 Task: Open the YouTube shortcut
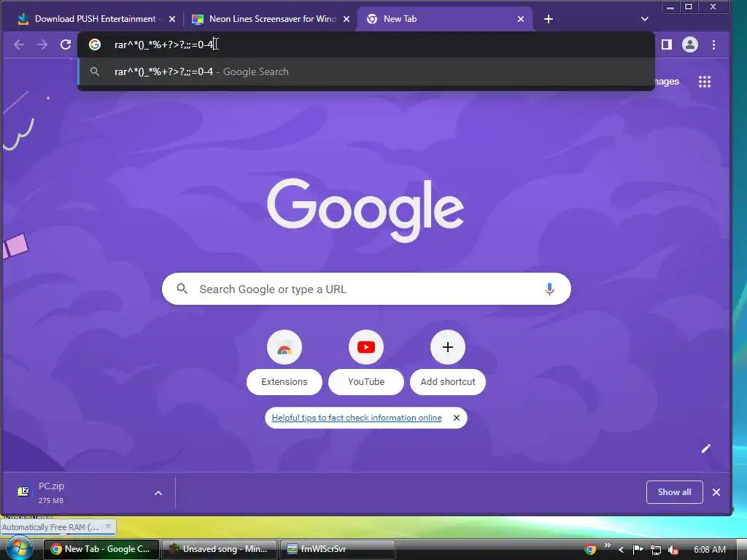(x=366, y=347)
